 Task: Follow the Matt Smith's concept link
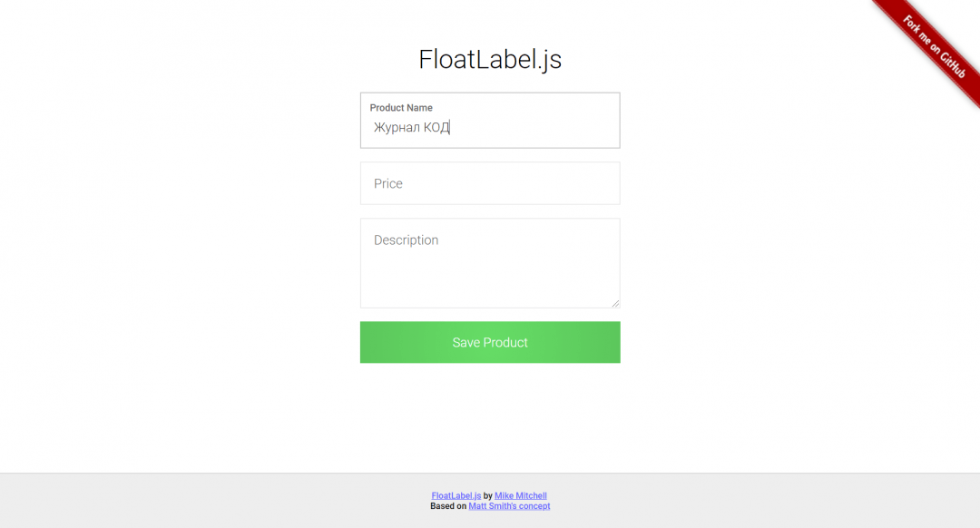click(x=509, y=506)
